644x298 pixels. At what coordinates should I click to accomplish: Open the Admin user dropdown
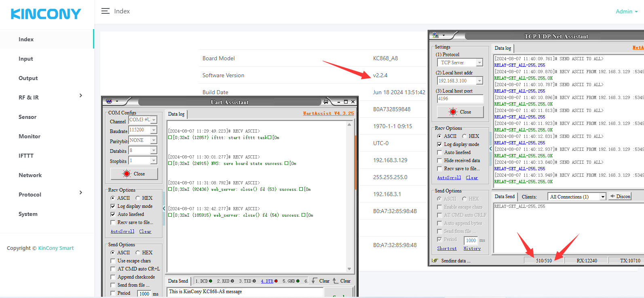coord(626,11)
